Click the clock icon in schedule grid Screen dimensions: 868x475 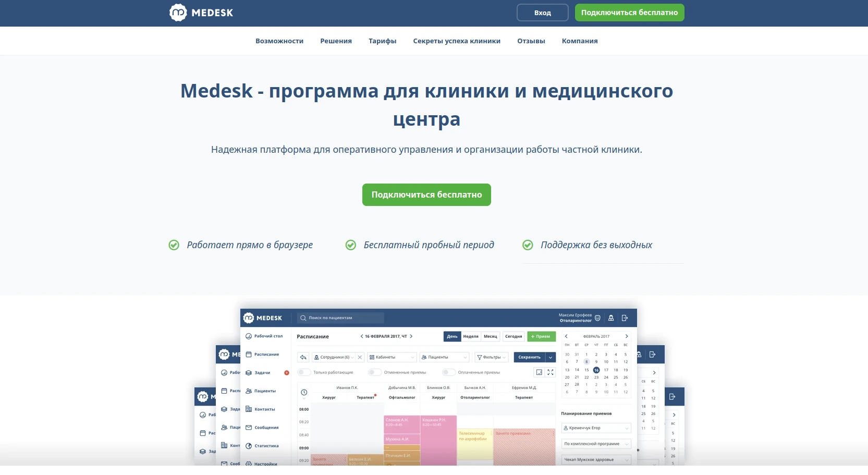click(304, 392)
